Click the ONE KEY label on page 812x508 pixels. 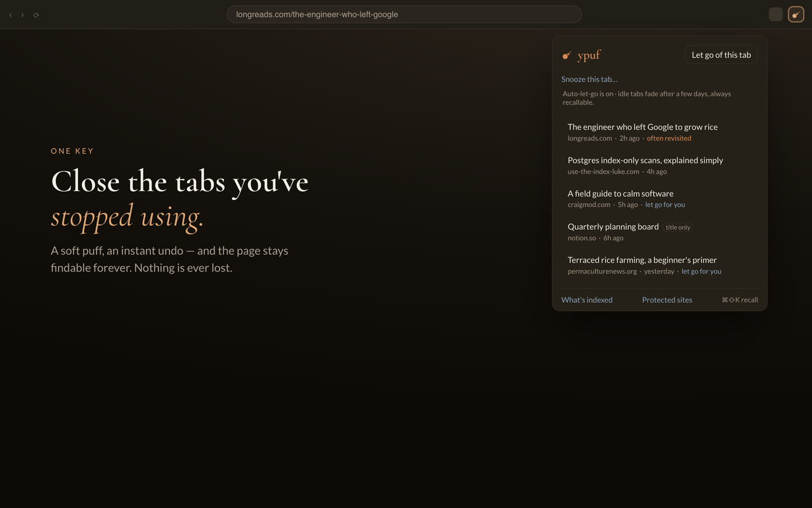[x=72, y=151]
